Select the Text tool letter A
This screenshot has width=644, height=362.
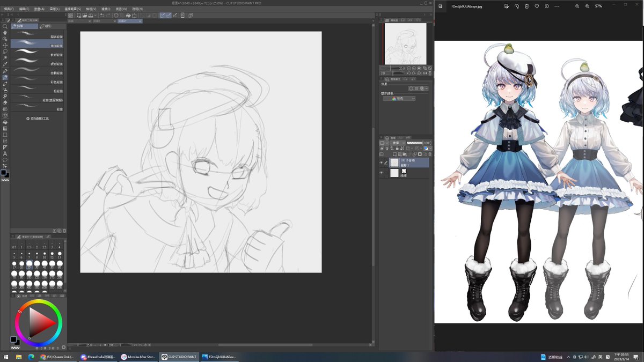pos(5,153)
